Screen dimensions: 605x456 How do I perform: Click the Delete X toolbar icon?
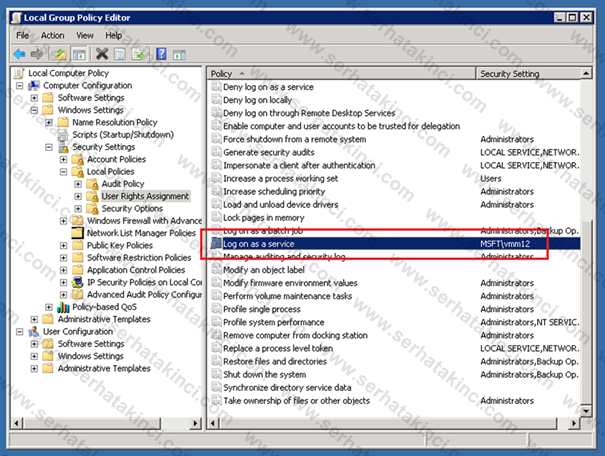102,54
